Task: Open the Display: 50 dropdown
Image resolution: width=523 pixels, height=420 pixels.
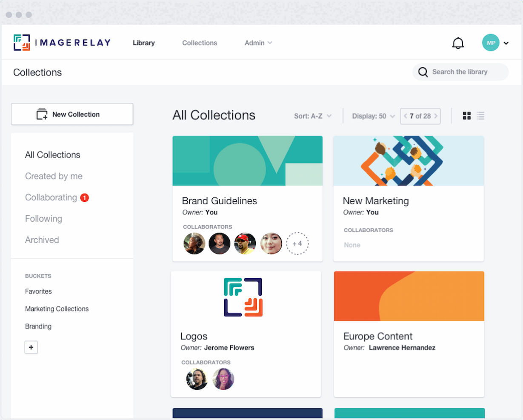Action: 374,116
